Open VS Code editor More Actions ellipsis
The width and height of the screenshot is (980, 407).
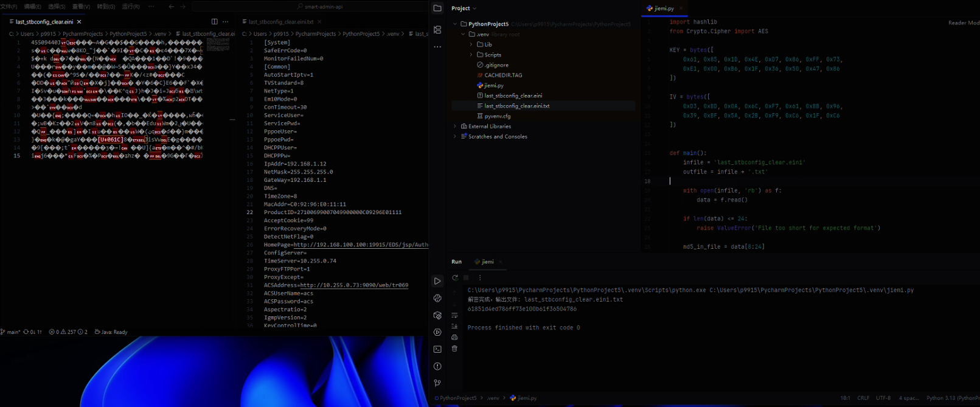click(226, 22)
